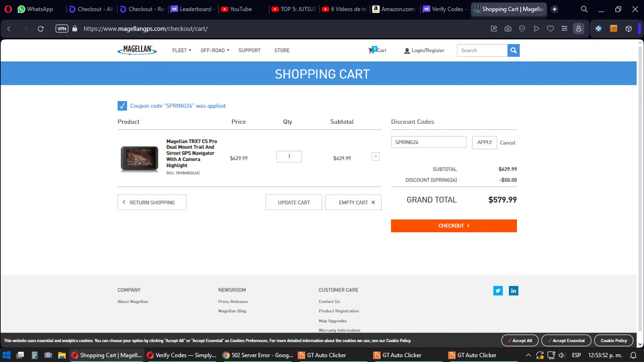Click the Magellan logo
The image size is (644, 362).
click(137, 50)
